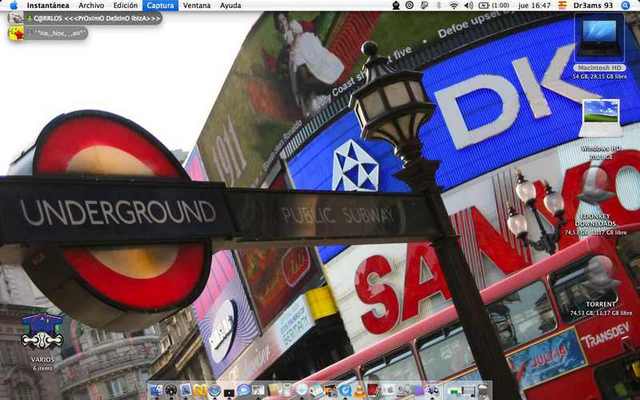Open the Ventana menu
Screen dimensions: 640x400
pos(197,5)
